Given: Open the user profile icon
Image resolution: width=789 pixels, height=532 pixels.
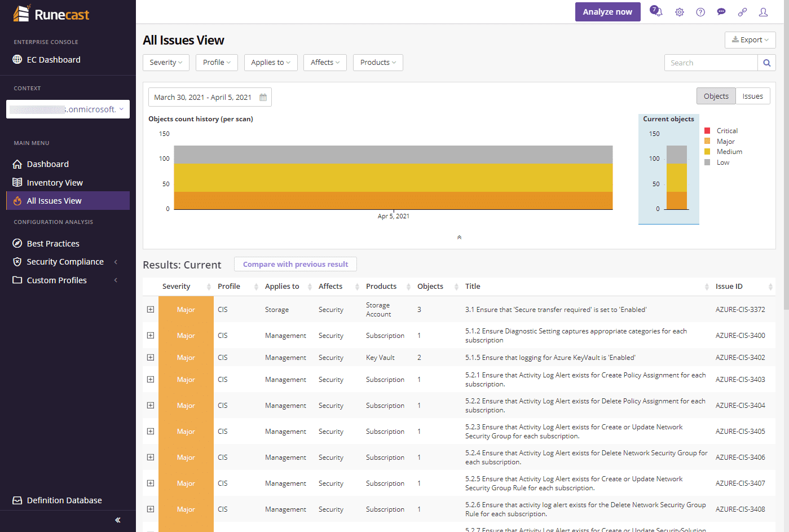Looking at the screenshot, I should coord(763,12).
